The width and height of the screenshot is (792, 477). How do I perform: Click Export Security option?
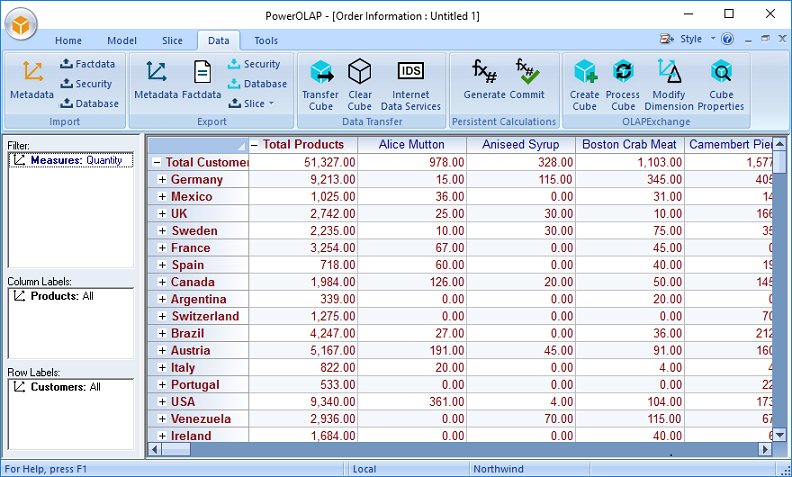coord(254,64)
